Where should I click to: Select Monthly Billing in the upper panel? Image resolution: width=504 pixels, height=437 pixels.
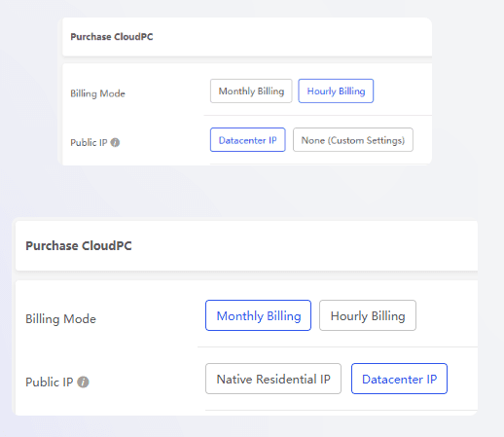coord(251,91)
